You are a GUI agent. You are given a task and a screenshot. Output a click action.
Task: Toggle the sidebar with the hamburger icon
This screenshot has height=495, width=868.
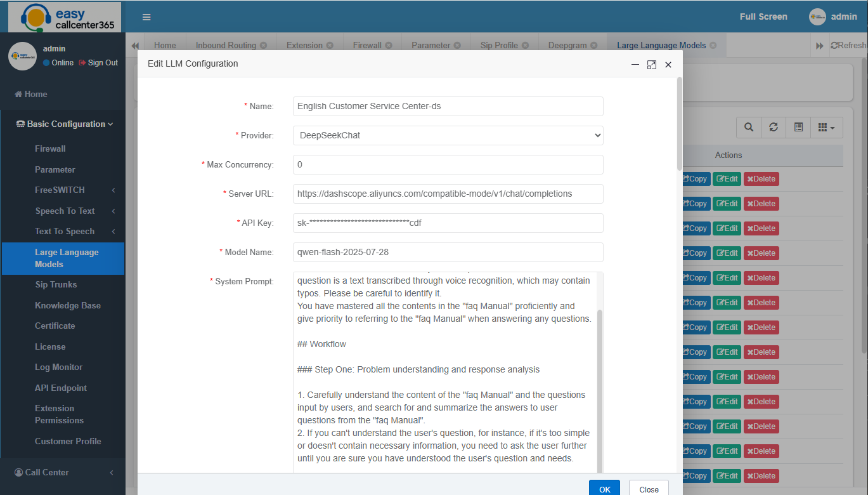click(146, 17)
